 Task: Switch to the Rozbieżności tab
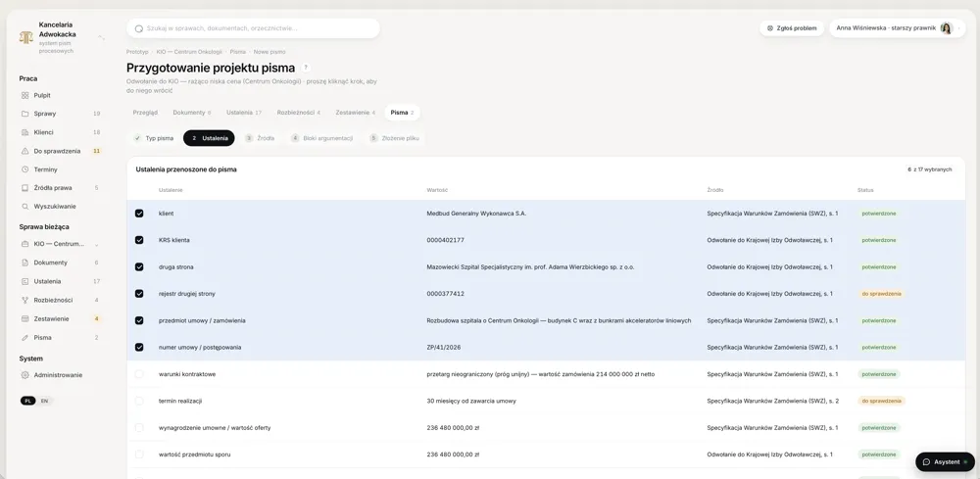[x=299, y=113]
